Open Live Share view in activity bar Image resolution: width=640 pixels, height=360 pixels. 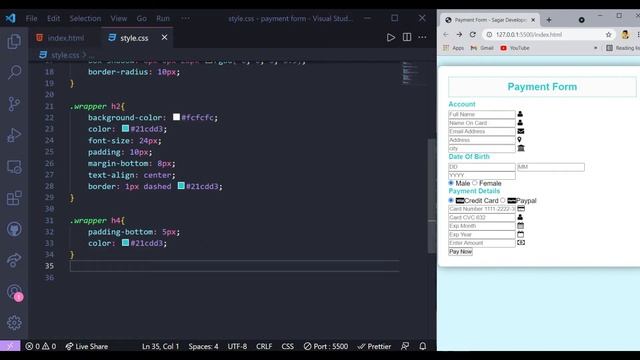coord(14,260)
